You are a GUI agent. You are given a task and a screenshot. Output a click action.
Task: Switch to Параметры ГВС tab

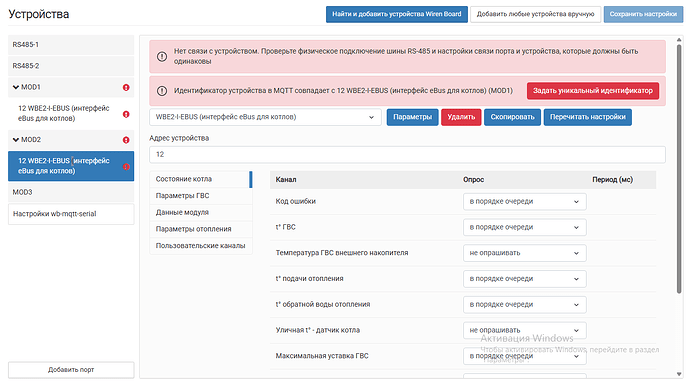(x=201, y=196)
